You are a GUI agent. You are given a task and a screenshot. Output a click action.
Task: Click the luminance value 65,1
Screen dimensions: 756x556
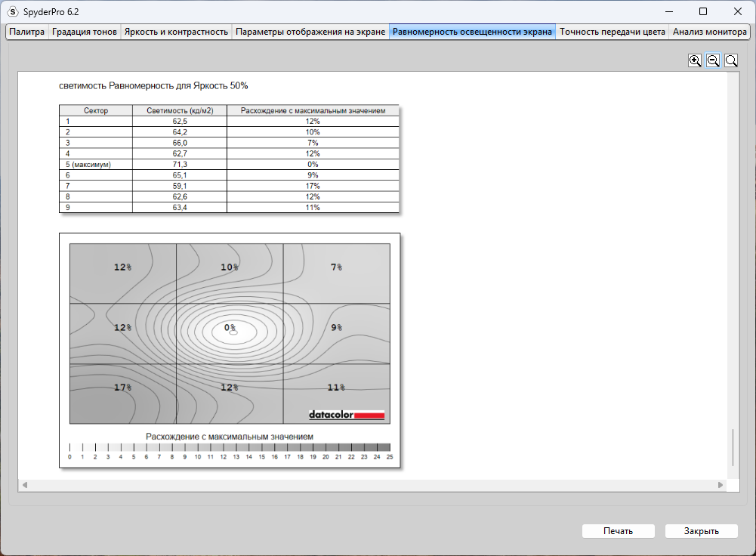[x=180, y=175]
